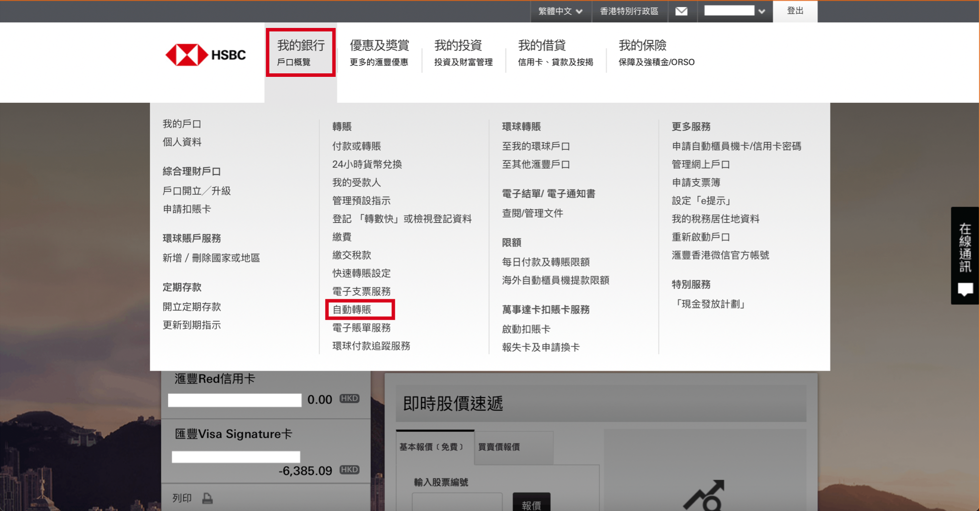This screenshot has width=980, height=511.
Task: Select 管理預設指示
Action: click(361, 201)
